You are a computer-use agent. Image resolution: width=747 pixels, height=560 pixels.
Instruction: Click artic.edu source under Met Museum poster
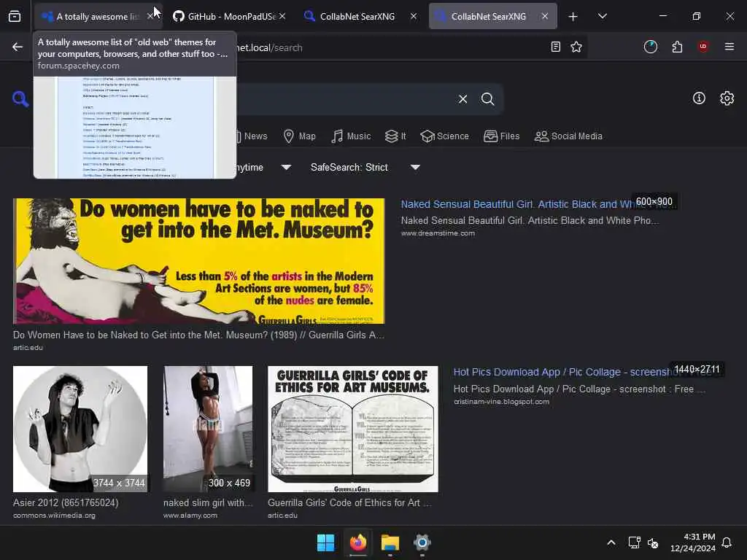[28, 348]
